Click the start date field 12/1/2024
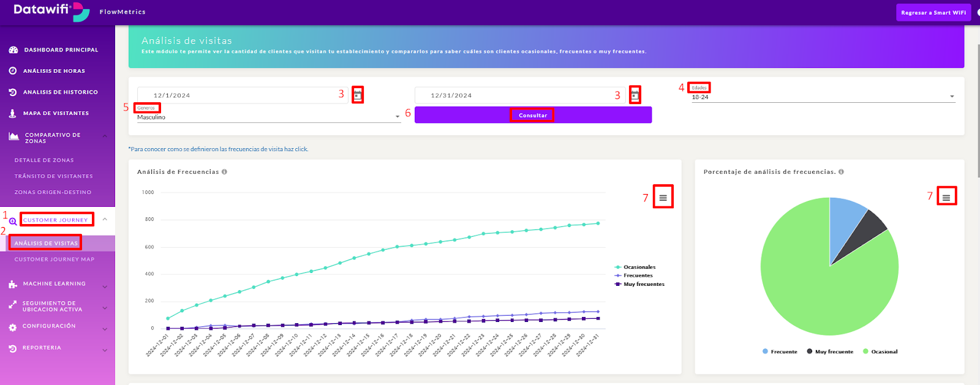980x385 pixels. 243,95
